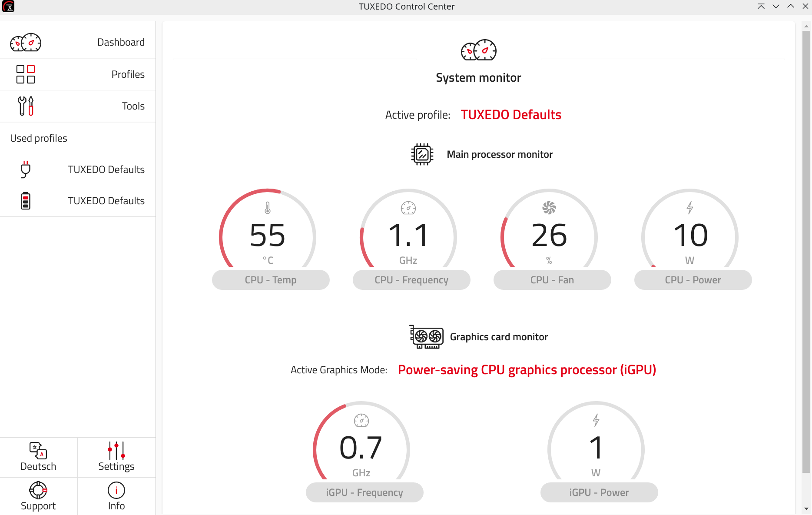Click the keep-above window button in title bar
The image size is (812, 515).
tap(761, 6)
